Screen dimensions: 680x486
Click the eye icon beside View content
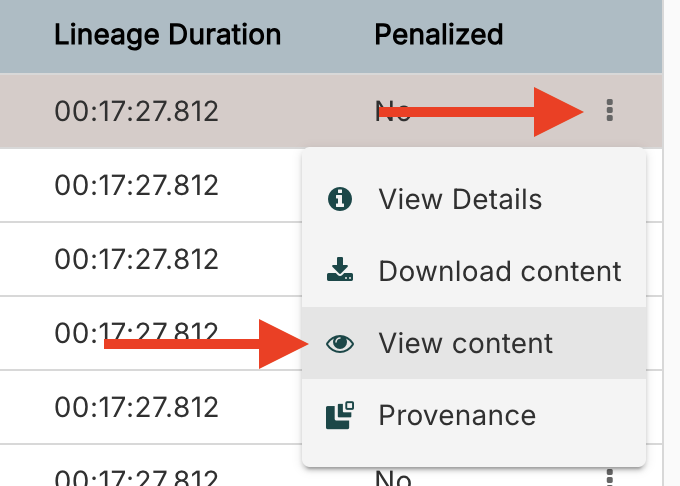340,343
